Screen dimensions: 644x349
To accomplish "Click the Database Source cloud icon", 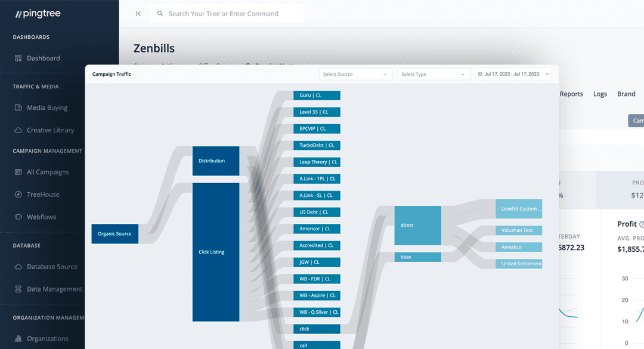I will point(18,267).
